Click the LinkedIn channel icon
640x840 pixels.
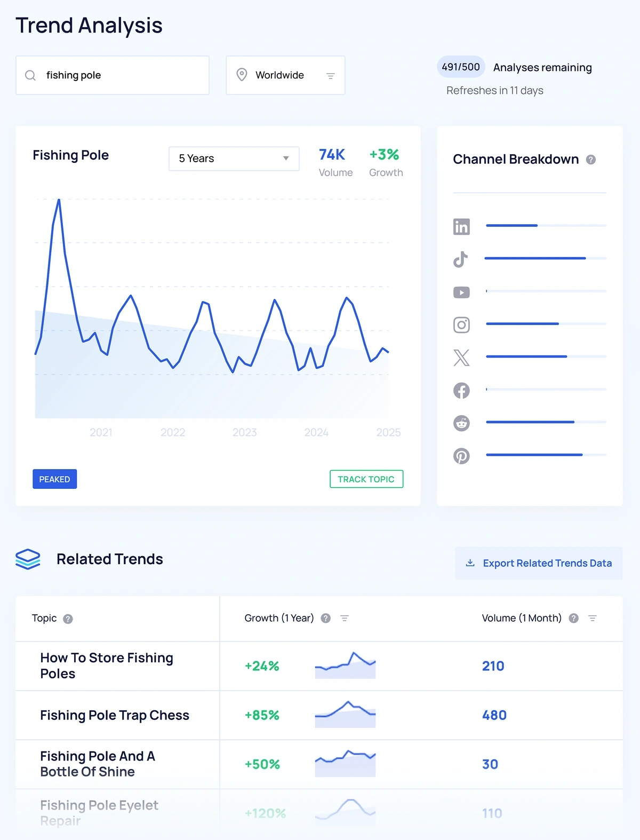click(x=461, y=226)
